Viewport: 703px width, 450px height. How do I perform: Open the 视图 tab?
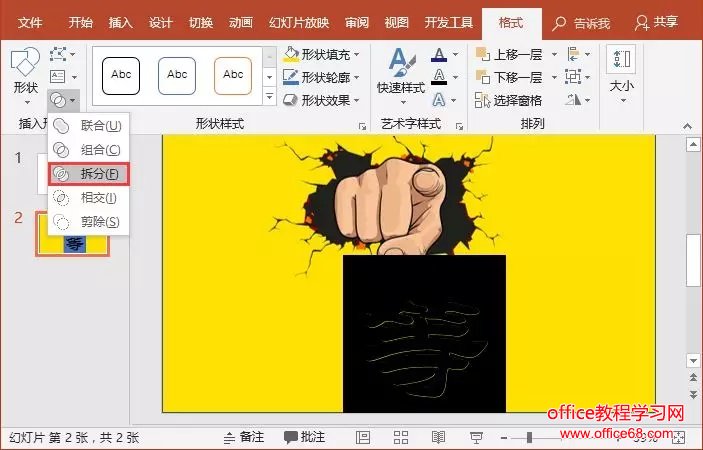(397, 22)
